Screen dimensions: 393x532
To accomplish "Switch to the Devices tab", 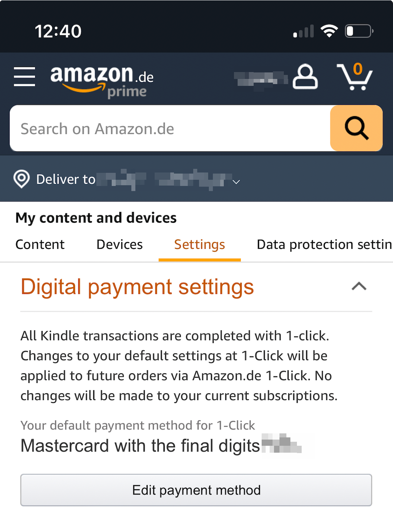I will click(120, 245).
